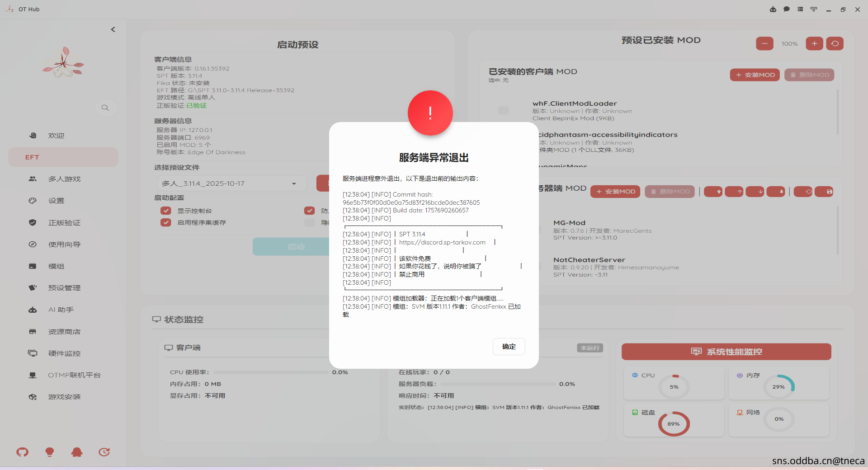Expand the 多人_3.11.4_2025-10-17 preset dropdown
The height and width of the screenshot is (470, 868).
tap(294, 183)
